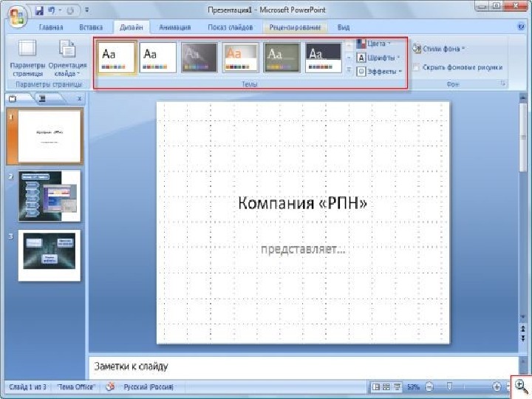Select slide 3 thumbnail

[50, 256]
